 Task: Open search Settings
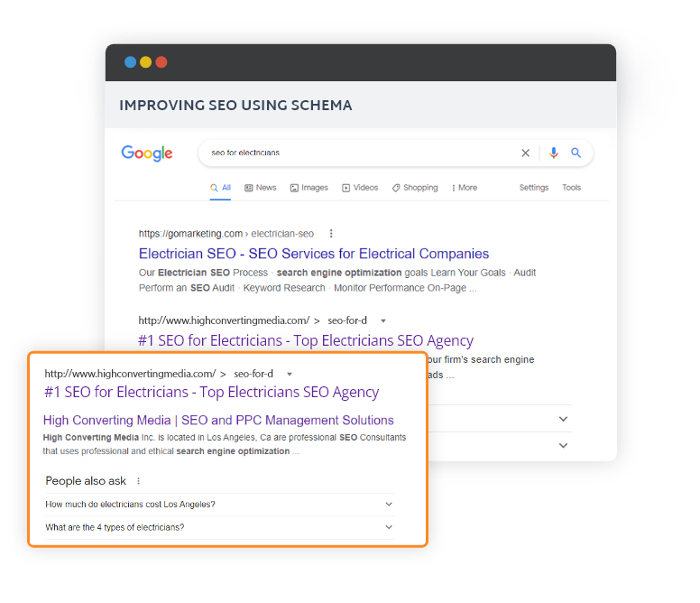533,188
